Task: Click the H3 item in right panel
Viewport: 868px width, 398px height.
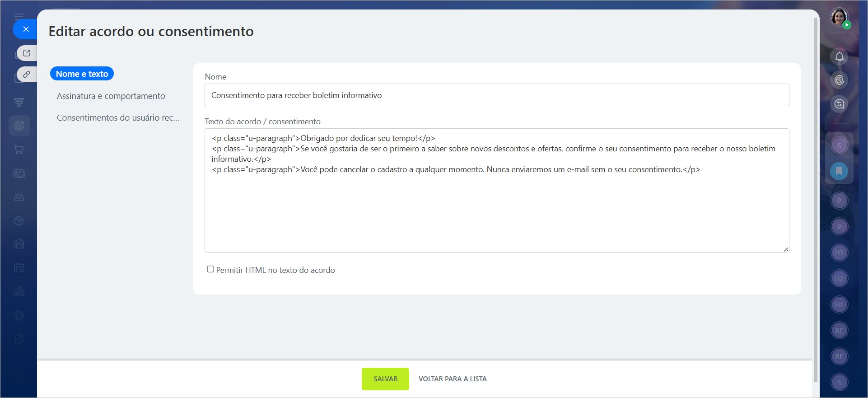Action: coord(839,253)
